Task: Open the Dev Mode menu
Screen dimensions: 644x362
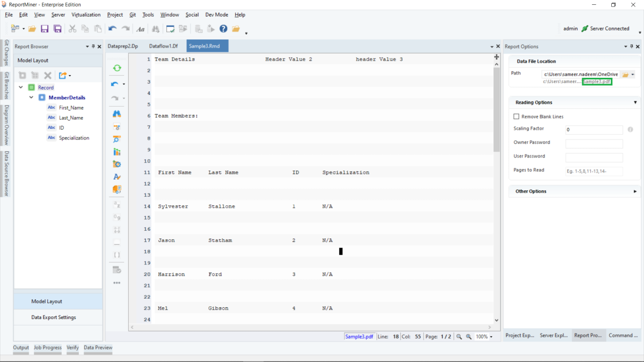Action: tap(216, 14)
